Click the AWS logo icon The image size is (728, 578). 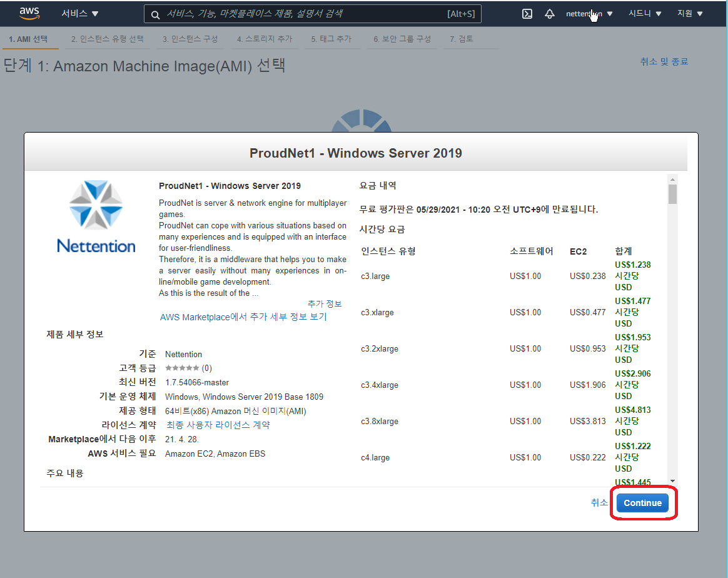pyautogui.click(x=29, y=13)
